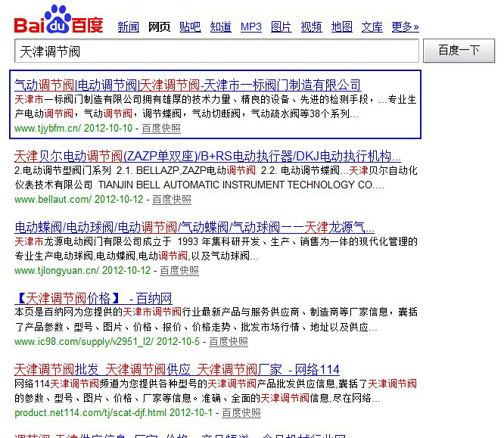This screenshot has height=438, width=504.
Task: Open the 天津龙源 电动蝶阀 result title
Action: [x=194, y=227]
